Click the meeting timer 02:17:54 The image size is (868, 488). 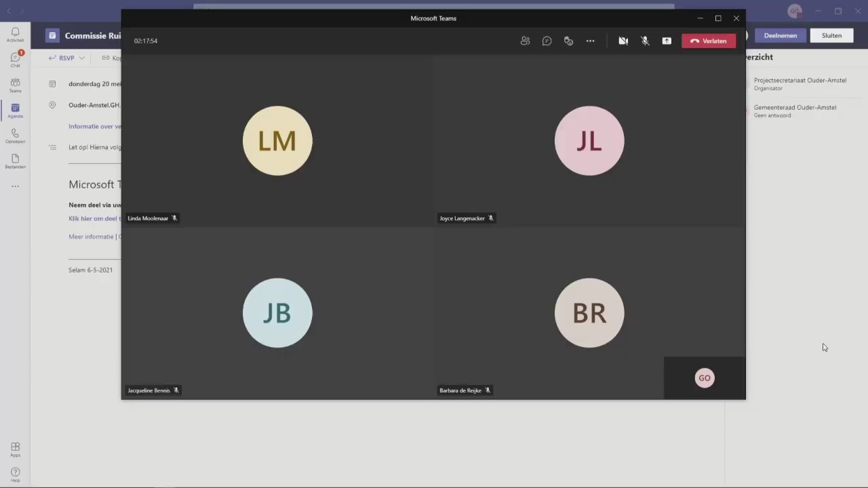146,41
